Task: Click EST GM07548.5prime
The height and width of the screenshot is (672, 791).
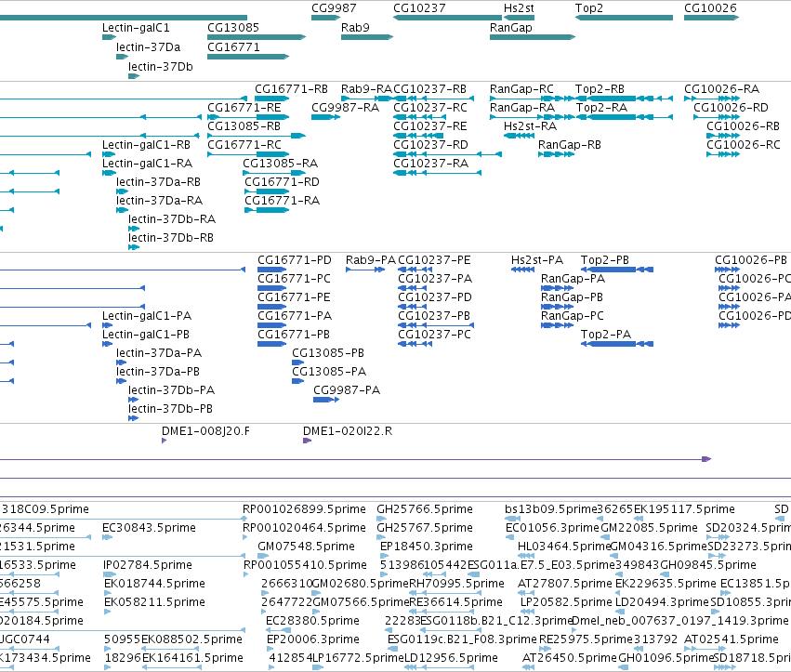Action: (x=306, y=547)
